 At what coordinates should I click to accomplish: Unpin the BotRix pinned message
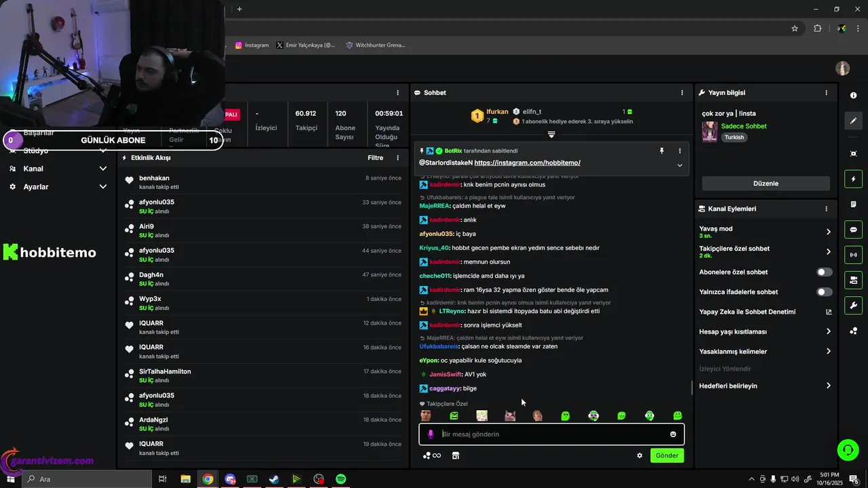[x=662, y=151]
